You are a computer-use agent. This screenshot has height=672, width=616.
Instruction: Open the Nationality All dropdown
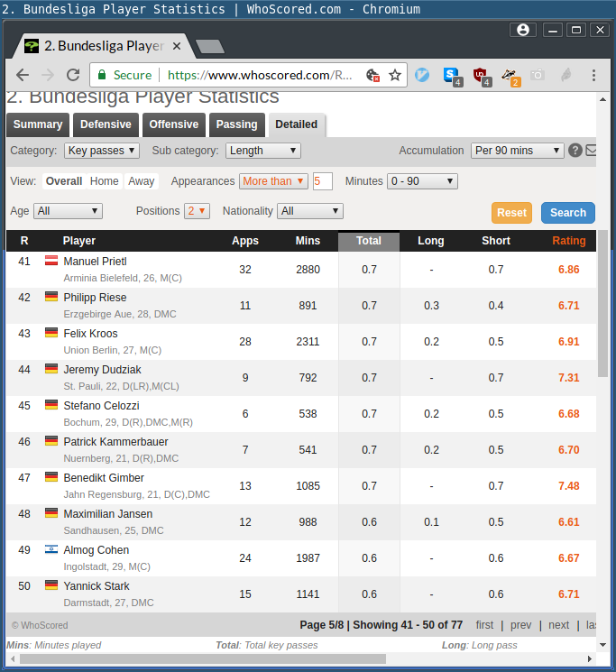309,211
